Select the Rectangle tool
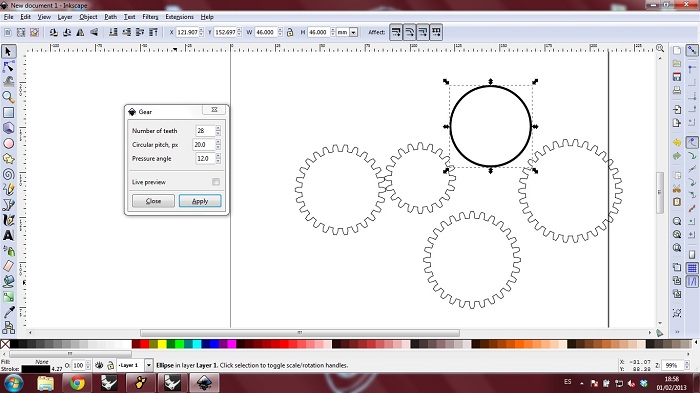This screenshot has height=393, width=700. tap(8, 113)
